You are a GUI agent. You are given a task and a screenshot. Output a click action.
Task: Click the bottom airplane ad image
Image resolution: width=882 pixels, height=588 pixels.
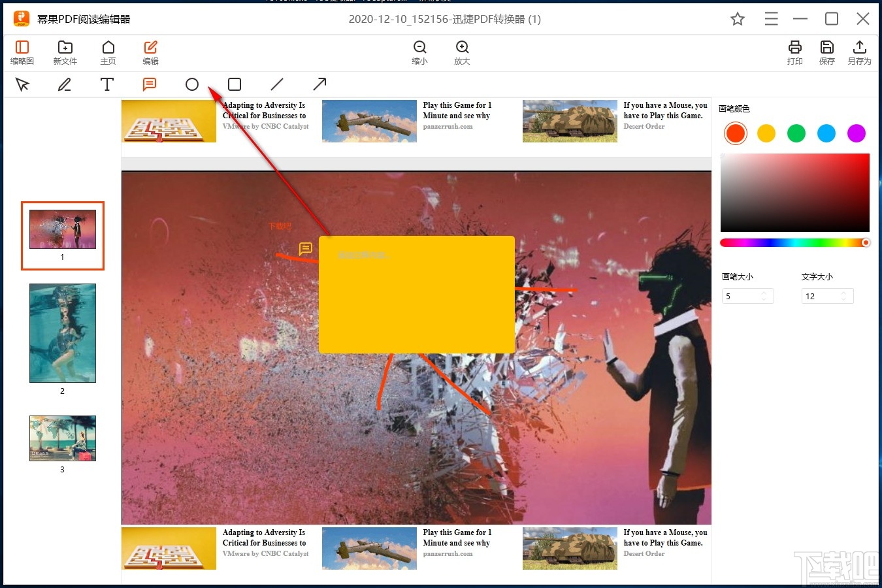point(369,548)
